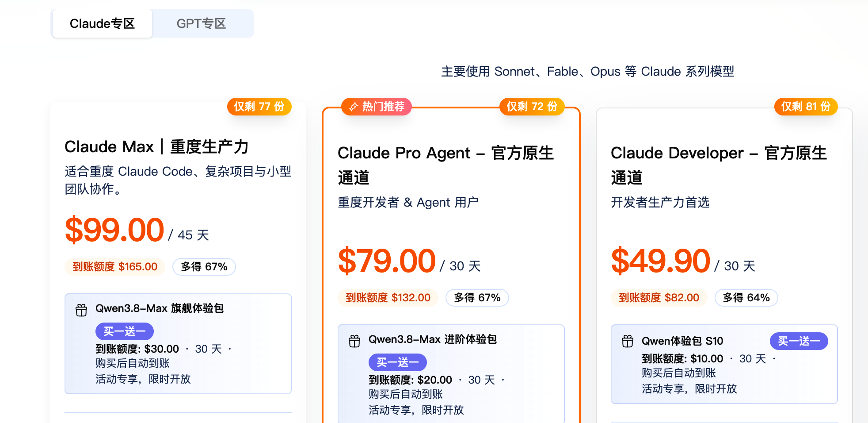Click the 仅剩 81 份 badge

click(806, 107)
